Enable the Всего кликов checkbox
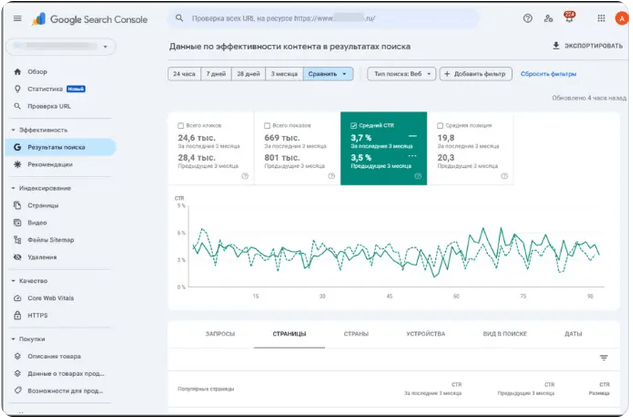Screen dimensions: 633x418 181,126
